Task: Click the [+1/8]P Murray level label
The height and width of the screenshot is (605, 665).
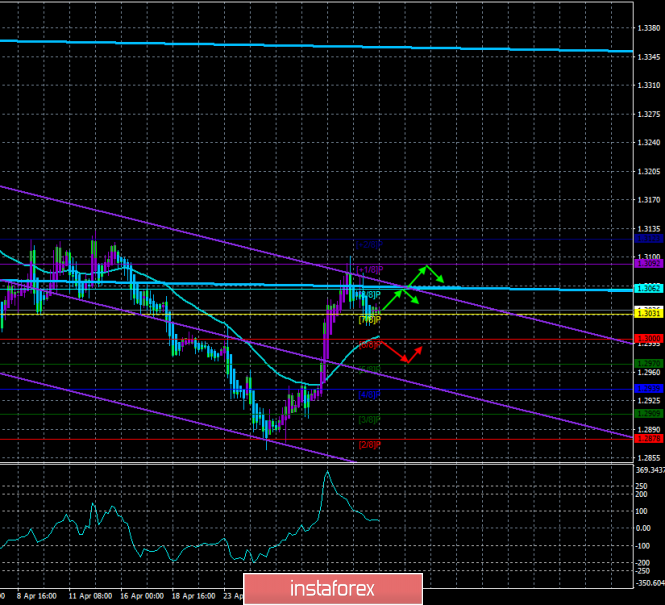Action: tap(369, 270)
